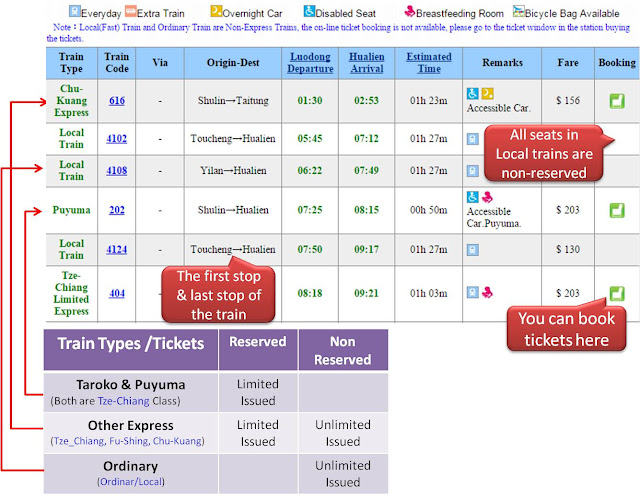Screen dimensions: 640x500
Task: Click the 09:17 arrival time
Action: click(x=367, y=249)
